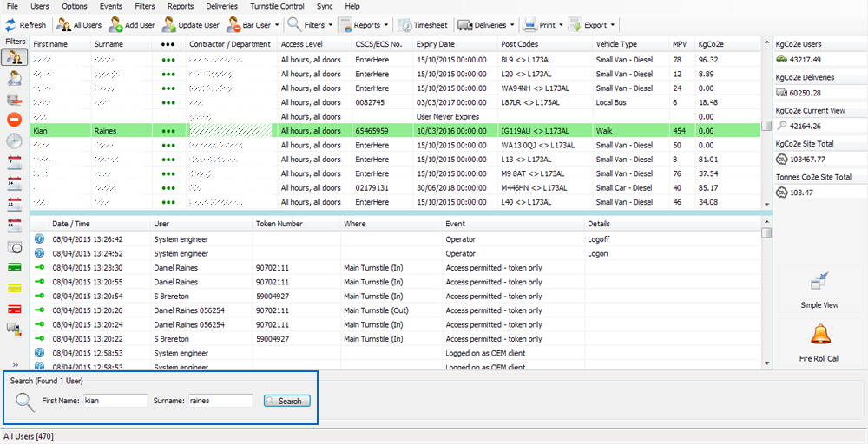Click the Surname search field
Image resolution: width=868 pixels, height=444 pixels.
click(221, 401)
